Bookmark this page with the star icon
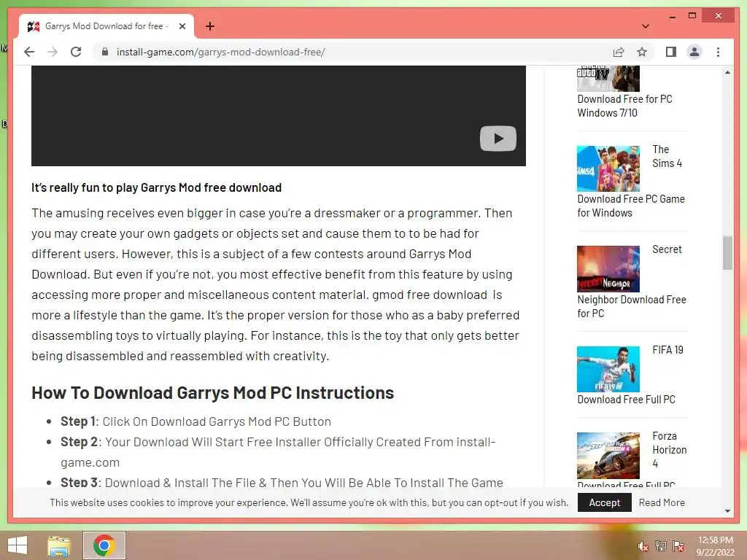 (x=642, y=52)
